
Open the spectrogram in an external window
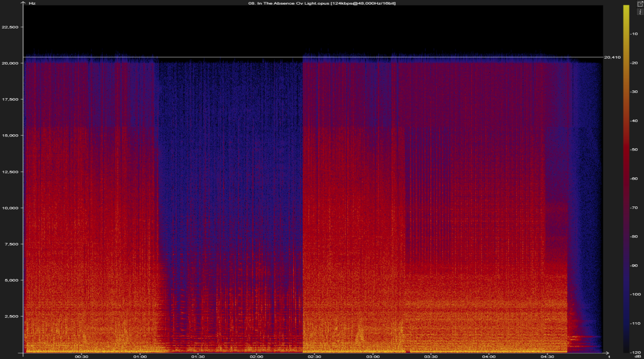point(640,4)
